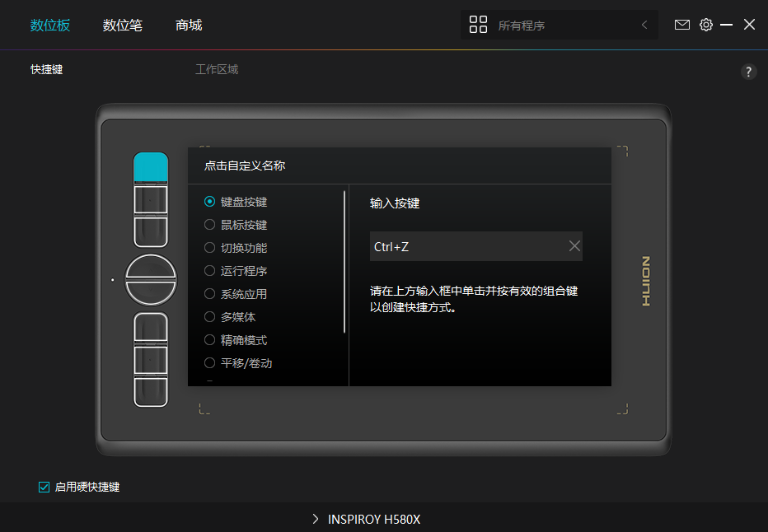Select the bottom sixth tablet key

[151, 391]
